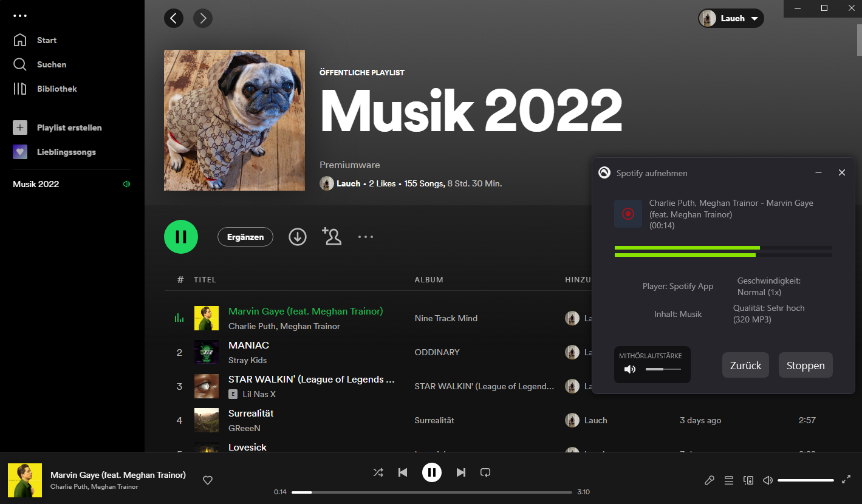Click now-playing album art in bottom bar

[x=25, y=480]
